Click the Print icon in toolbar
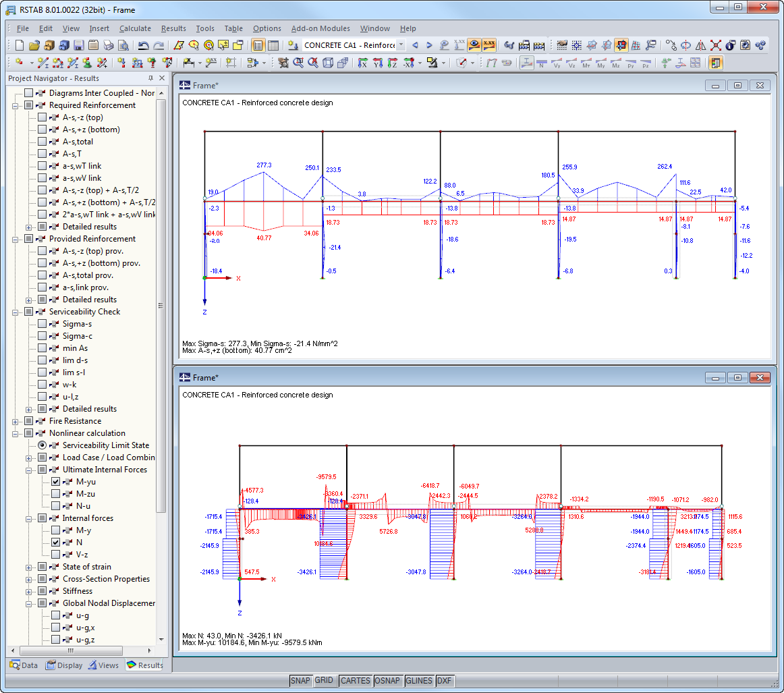Image resolution: width=784 pixels, height=693 pixels. click(x=108, y=45)
